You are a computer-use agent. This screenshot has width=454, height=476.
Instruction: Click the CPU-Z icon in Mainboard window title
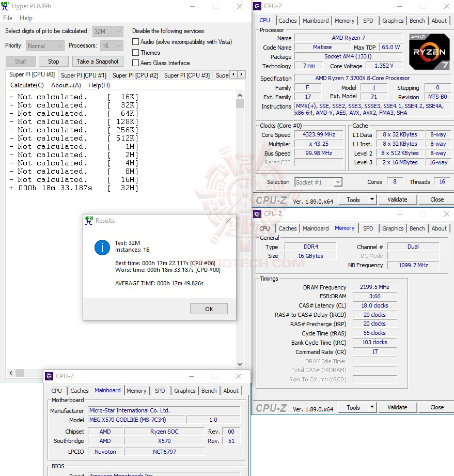[49, 376]
